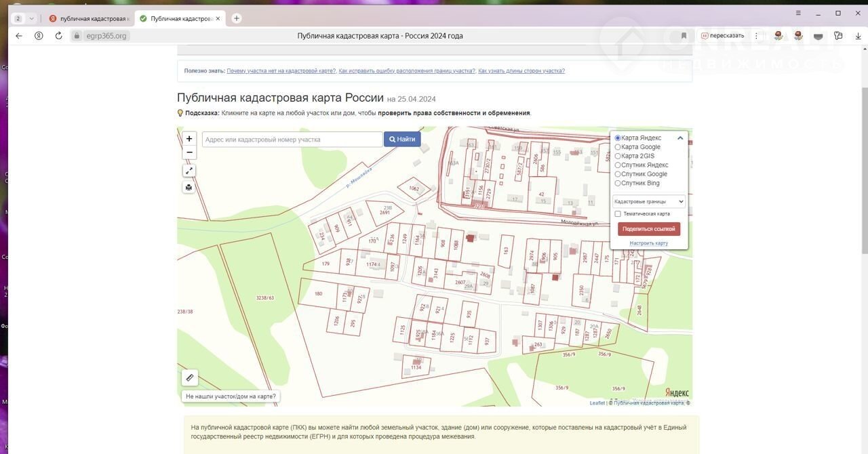Image resolution: width=868 pixels, height=454 pixels.
Task: Switch to first Yandex search tab
Action: [x=89, y=18]
